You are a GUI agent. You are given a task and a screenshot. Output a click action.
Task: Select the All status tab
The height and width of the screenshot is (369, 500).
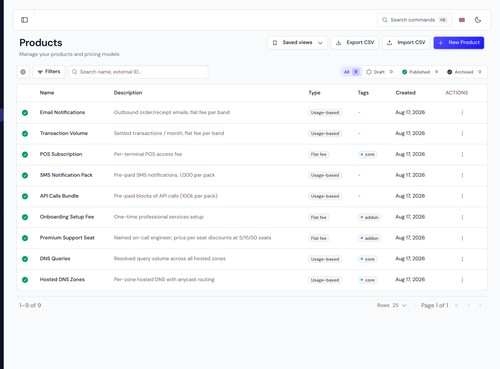coord(351,72)
